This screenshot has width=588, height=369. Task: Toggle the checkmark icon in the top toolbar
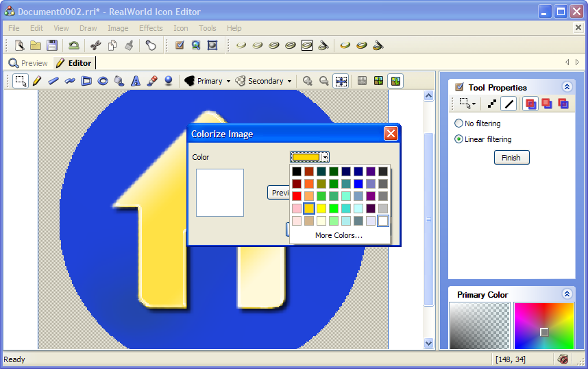click(x=180, y=45)
